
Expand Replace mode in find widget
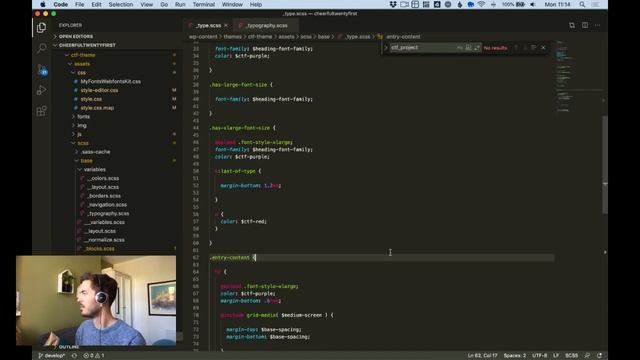click(386, 48)
